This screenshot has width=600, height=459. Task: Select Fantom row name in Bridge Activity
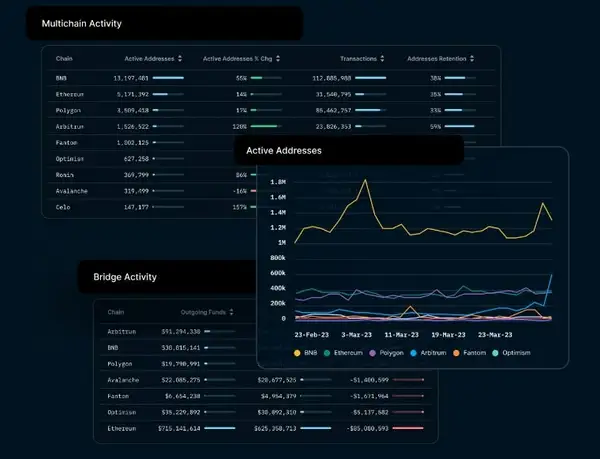coord(118,396)
